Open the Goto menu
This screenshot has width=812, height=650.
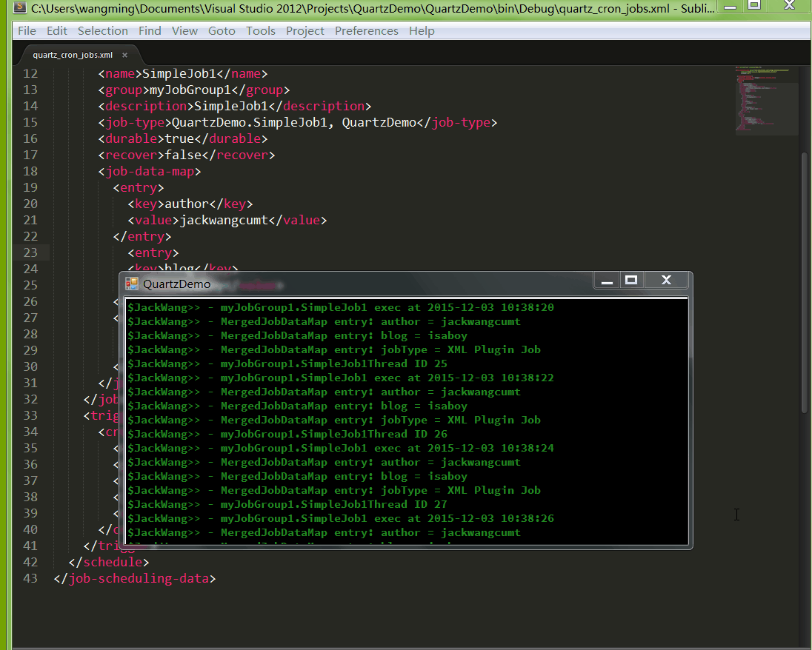click(222, 31)
